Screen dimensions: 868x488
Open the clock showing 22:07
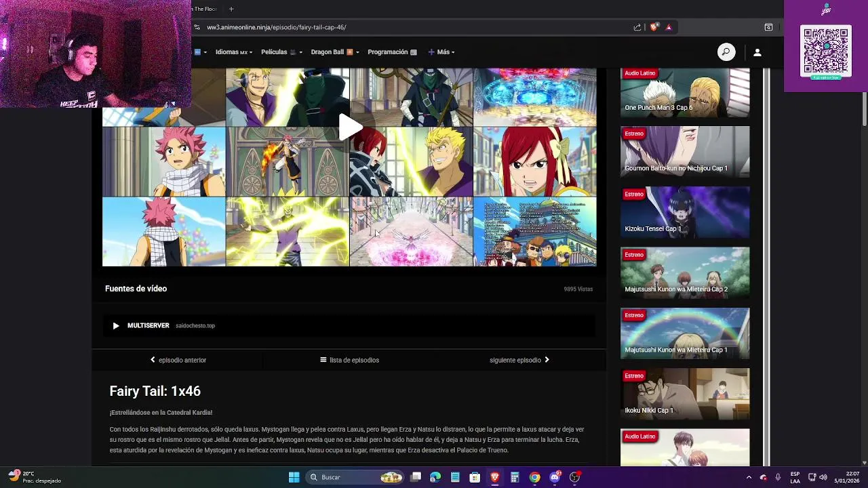[x=847, y=477]
